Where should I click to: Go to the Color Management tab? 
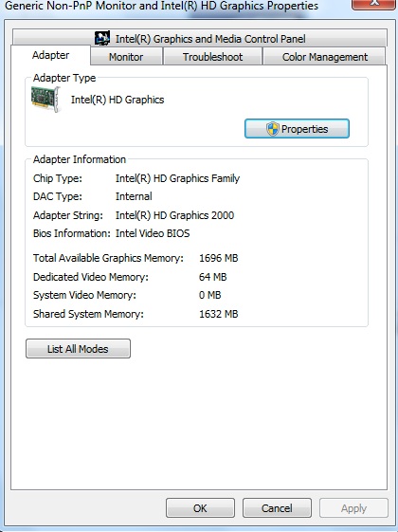tap(324, 57)
